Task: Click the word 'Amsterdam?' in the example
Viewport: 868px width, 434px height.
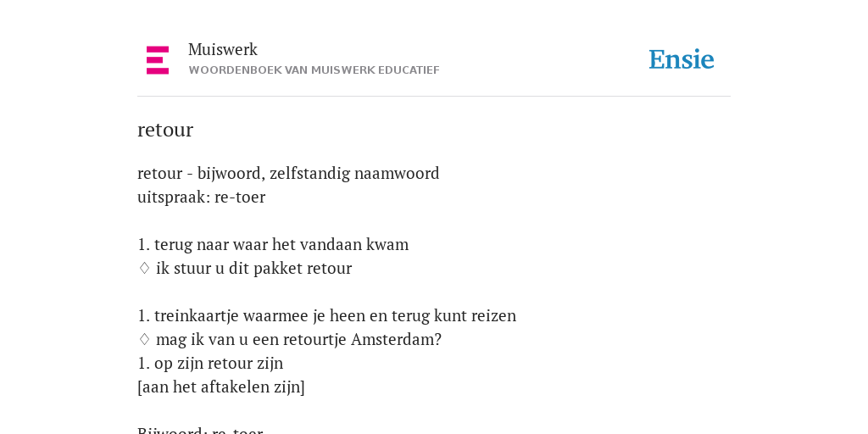Action: click(x=397, y=339)
